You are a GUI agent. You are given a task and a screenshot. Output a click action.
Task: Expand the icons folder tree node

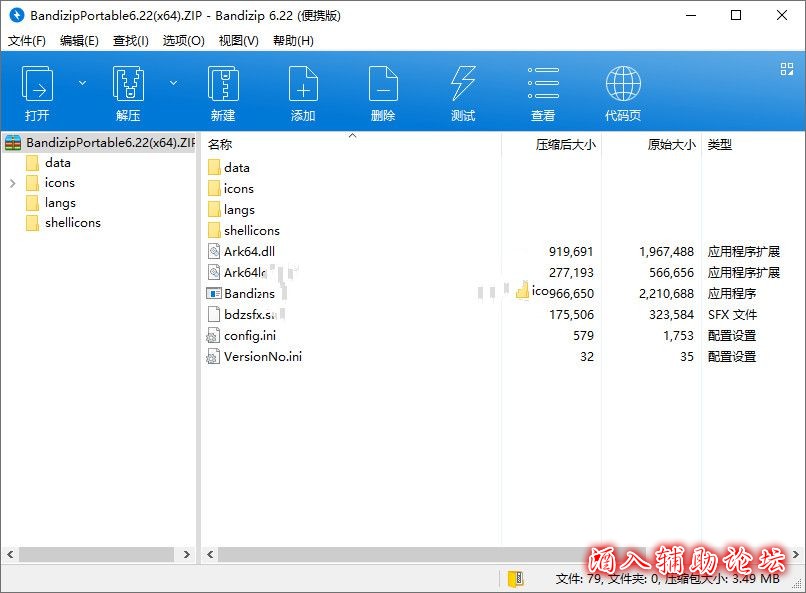[13, 183]
